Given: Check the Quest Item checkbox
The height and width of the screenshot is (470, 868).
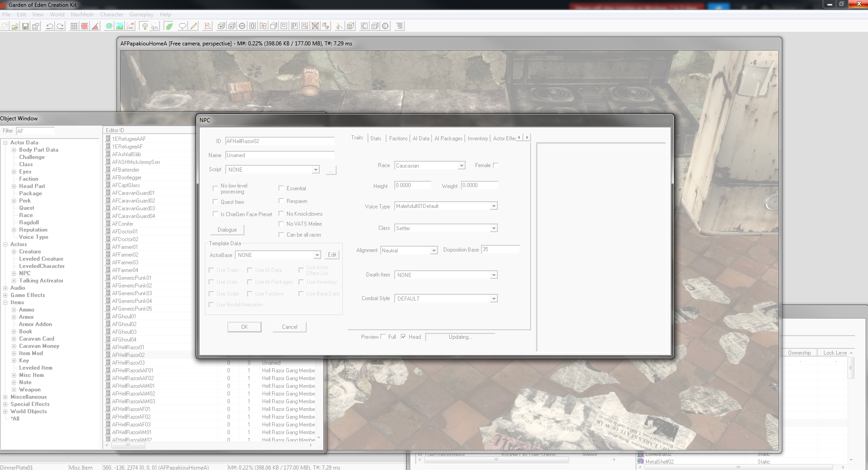Looking at the screenshot, I should point(215,202).
